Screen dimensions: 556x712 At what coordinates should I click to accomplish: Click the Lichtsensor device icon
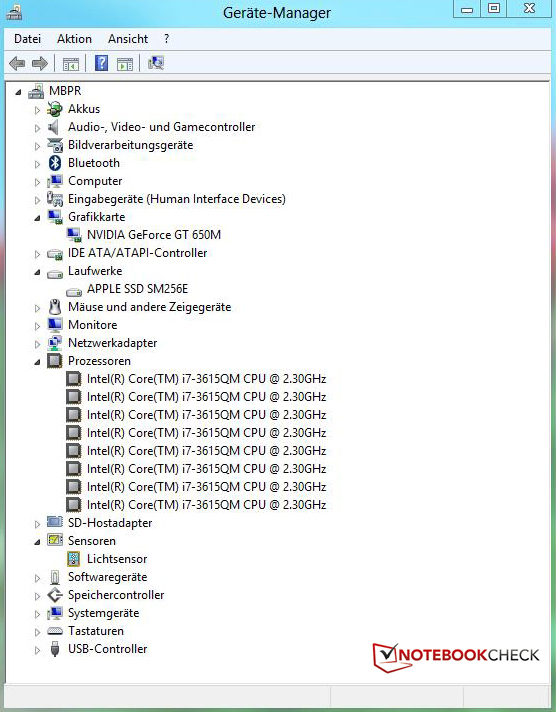coord(73,559)
